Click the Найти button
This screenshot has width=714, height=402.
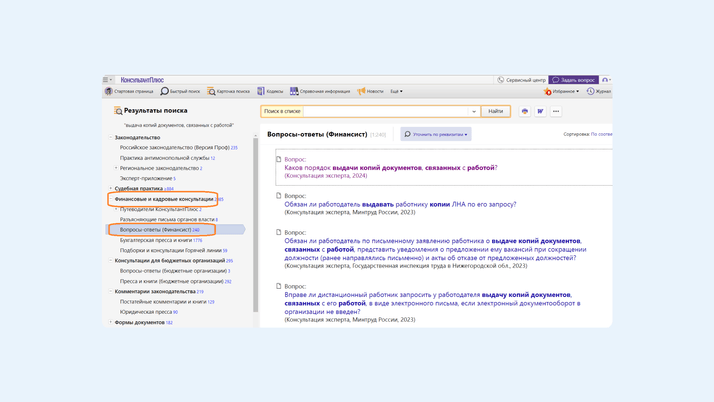tap(496, 111)
